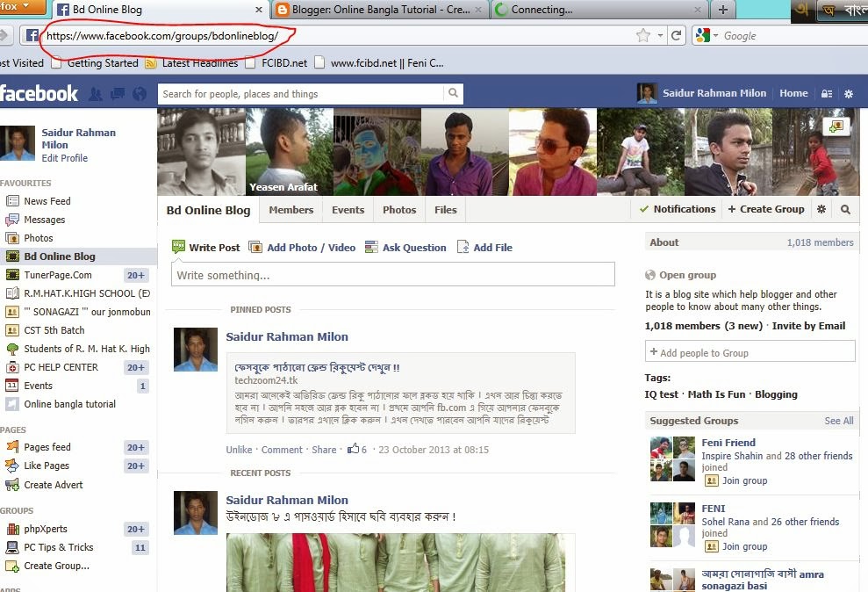This screenshot has height=592, width=868.
Task: Open the Firefox menu dropdown button
Action: click(22, 7)
